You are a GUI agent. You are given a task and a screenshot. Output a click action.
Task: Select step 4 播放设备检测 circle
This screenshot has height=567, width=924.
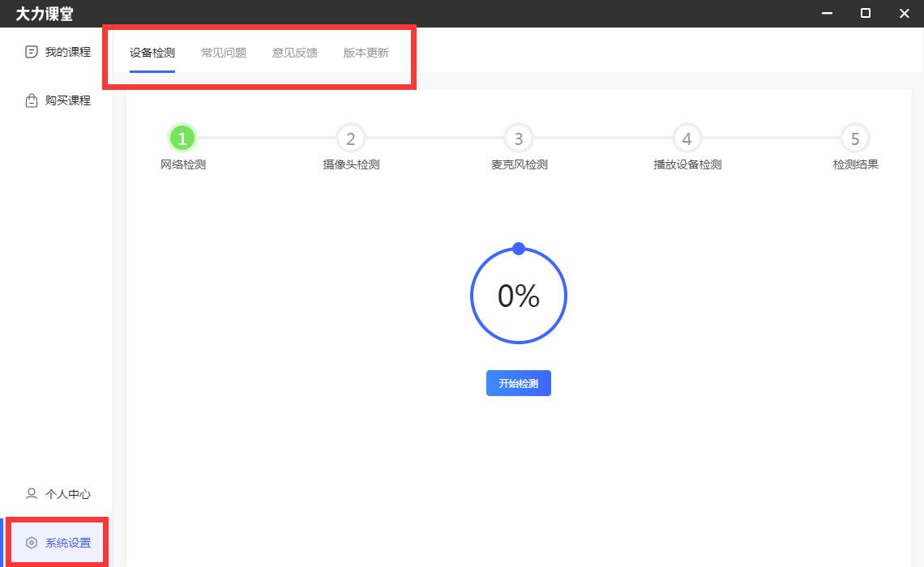coord(687,138)
